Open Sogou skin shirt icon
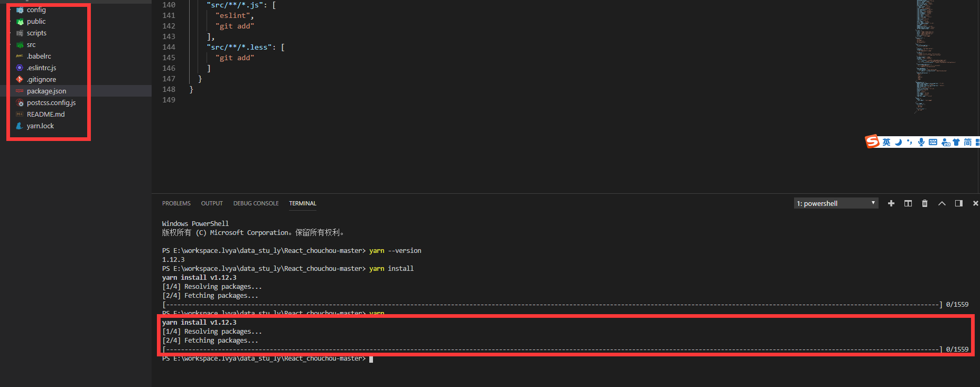980x387 pixels. 956,142
